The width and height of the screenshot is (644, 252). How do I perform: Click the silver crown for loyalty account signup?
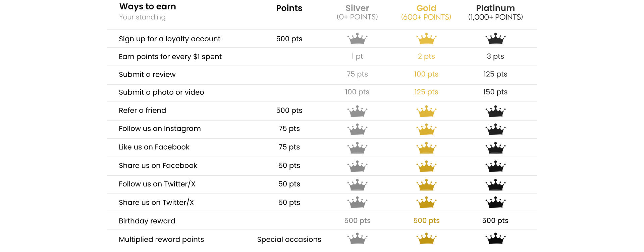(x=357, y=39)
